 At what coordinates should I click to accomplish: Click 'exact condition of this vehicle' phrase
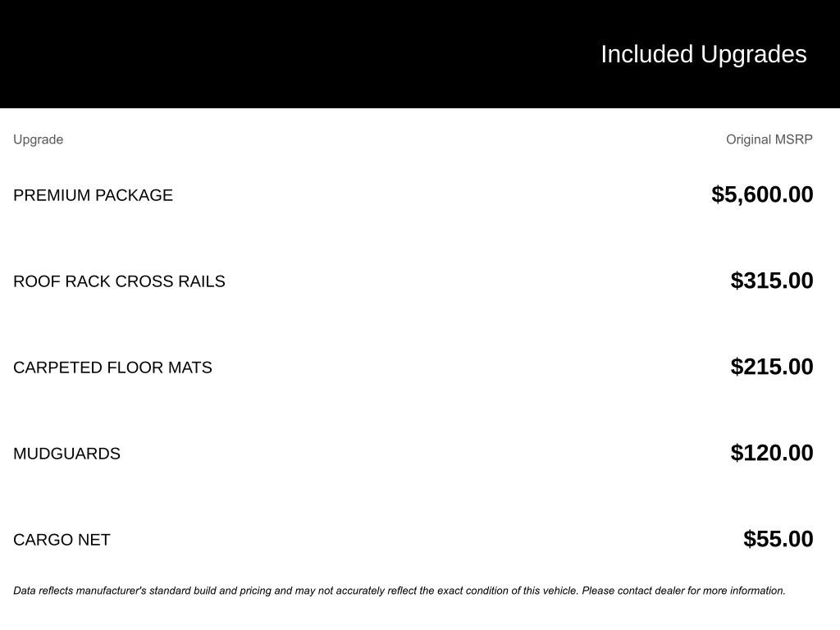coord(507,591)
